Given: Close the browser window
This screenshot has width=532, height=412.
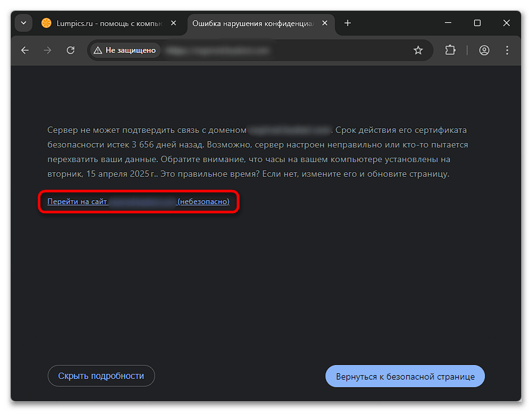Looking at the screenshot, I should tap(506, 23).
